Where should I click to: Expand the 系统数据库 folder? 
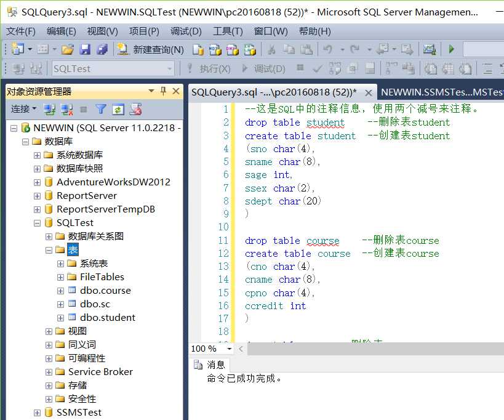tap(38, 155)
